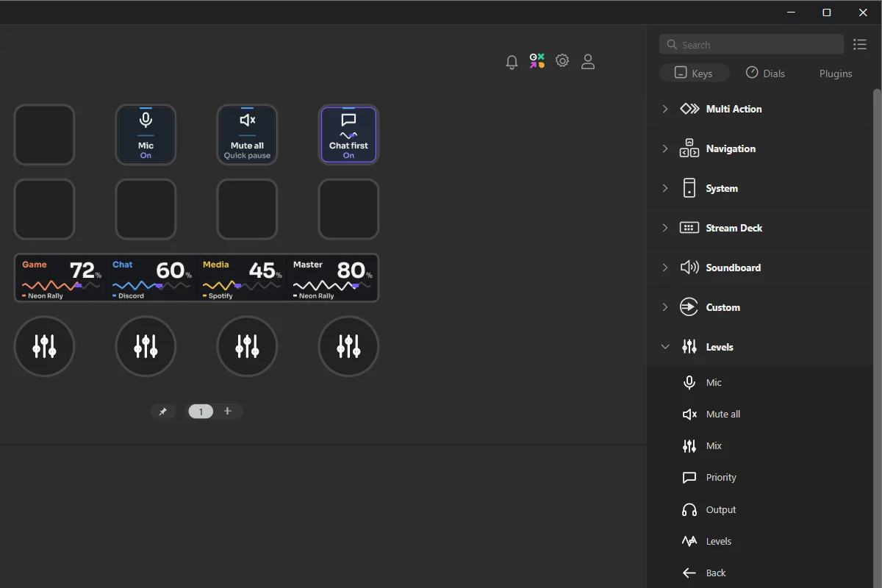Click the Stream Deck keyboard icon
Viewport: 882px width, 588px height.
click(689, 228)
